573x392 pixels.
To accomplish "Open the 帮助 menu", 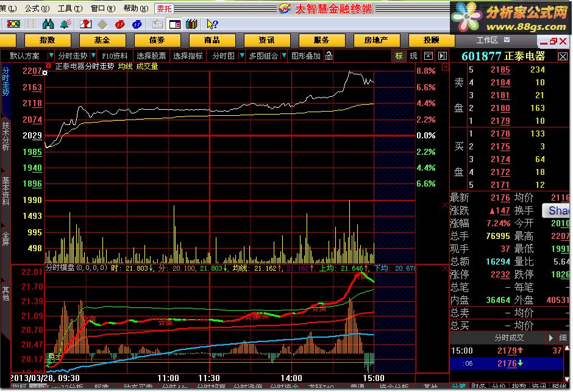I will [135, 9].
